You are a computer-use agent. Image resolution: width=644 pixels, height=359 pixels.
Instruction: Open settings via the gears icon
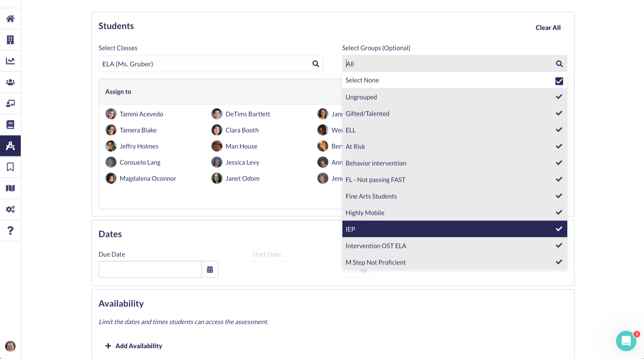(x=10, y=209)
